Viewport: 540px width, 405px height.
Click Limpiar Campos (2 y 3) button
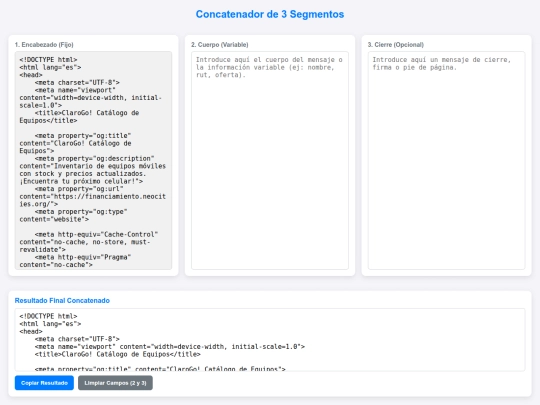(x=115, y=383)
